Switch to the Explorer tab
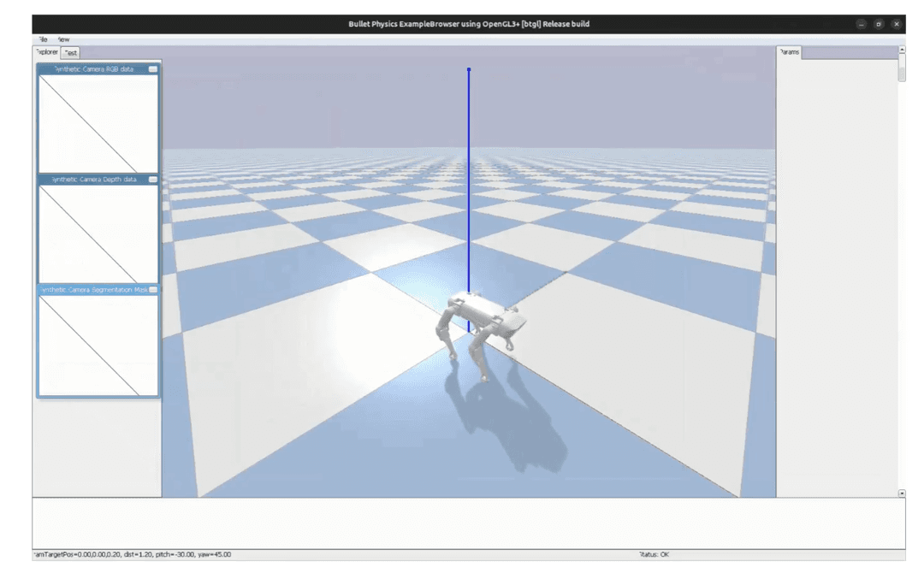 (x=47, y=52)
